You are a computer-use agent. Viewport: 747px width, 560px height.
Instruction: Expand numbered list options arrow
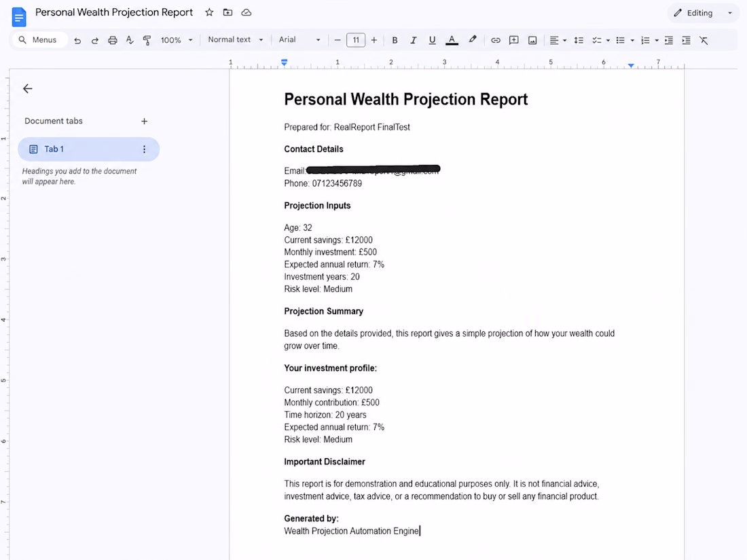657,41
